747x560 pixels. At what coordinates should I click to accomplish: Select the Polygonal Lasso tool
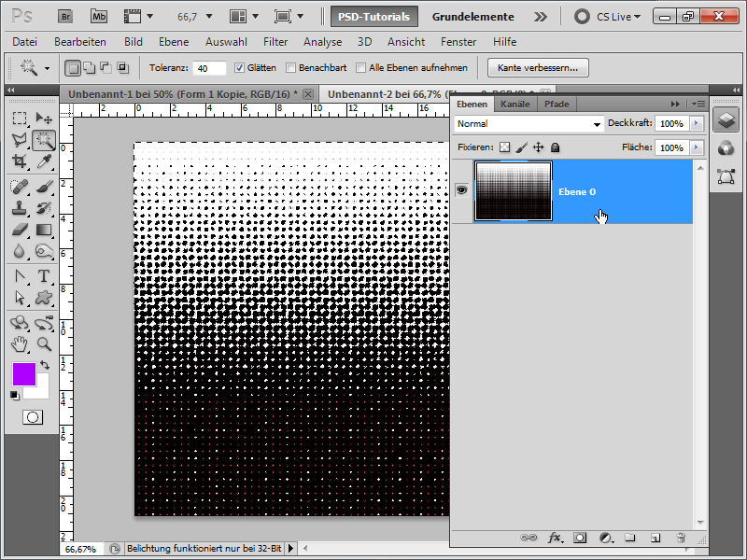(20, 140)
